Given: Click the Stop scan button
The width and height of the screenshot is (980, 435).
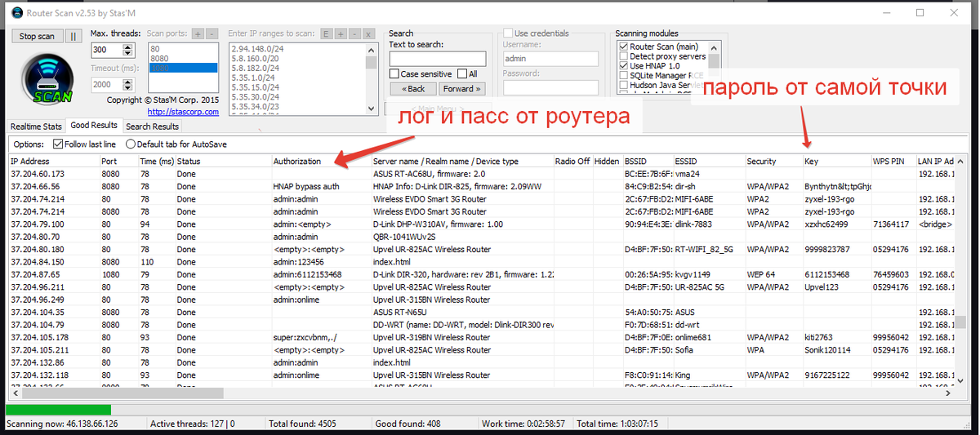Looking at the screenshot, I should tap(37, 37).
